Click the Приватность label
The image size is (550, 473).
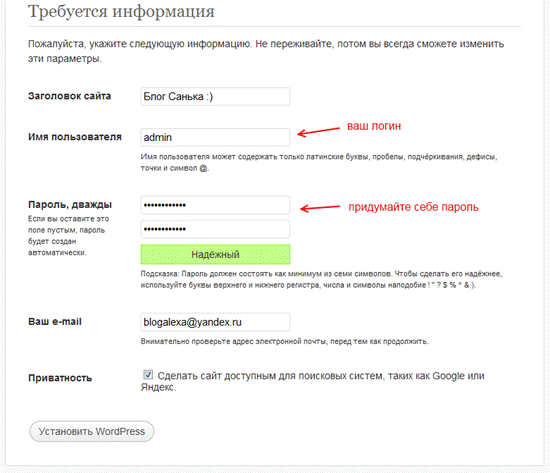pyautogui.click(x=60, y=378)
